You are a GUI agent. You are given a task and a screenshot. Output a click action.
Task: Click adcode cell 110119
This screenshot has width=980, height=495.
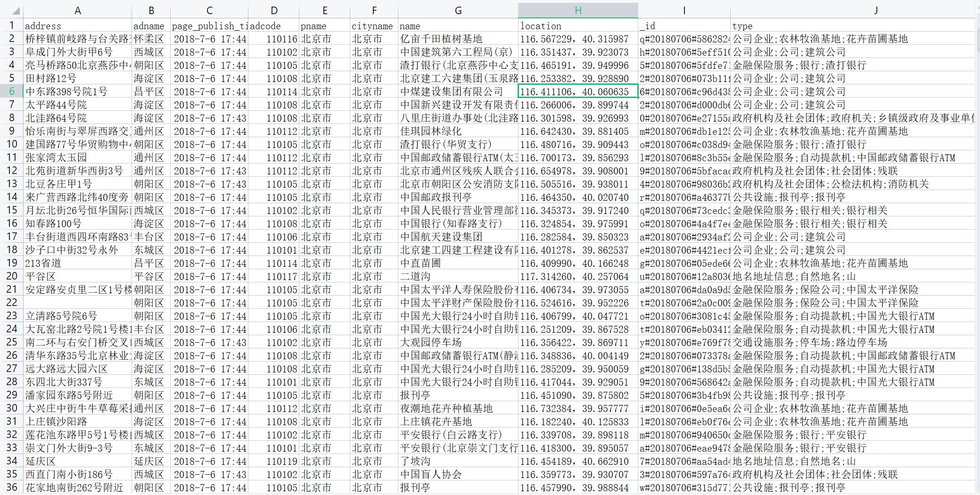[273, 461]
